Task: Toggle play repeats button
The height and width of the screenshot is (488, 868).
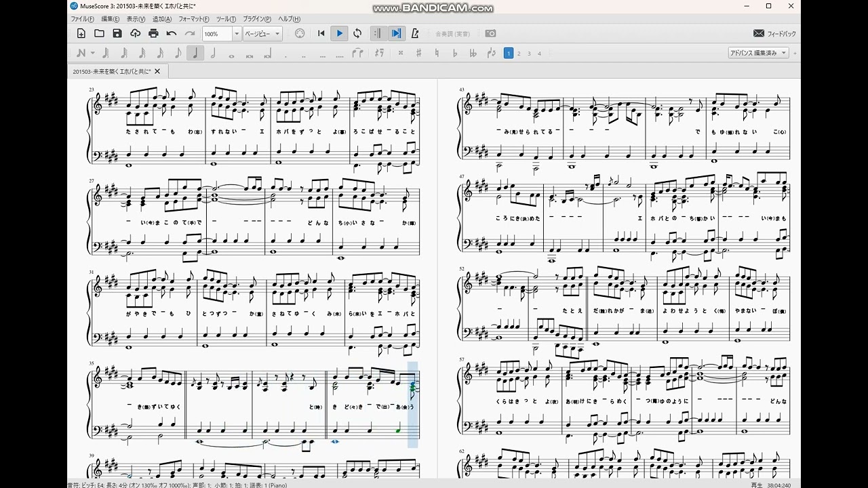Action: [378, 33]
